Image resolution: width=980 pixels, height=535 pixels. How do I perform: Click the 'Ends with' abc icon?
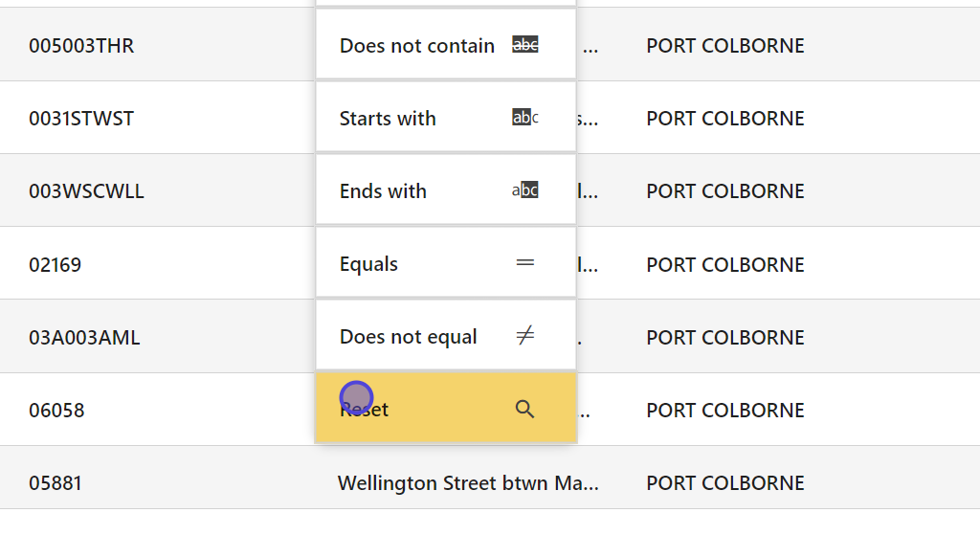(524, 190)
